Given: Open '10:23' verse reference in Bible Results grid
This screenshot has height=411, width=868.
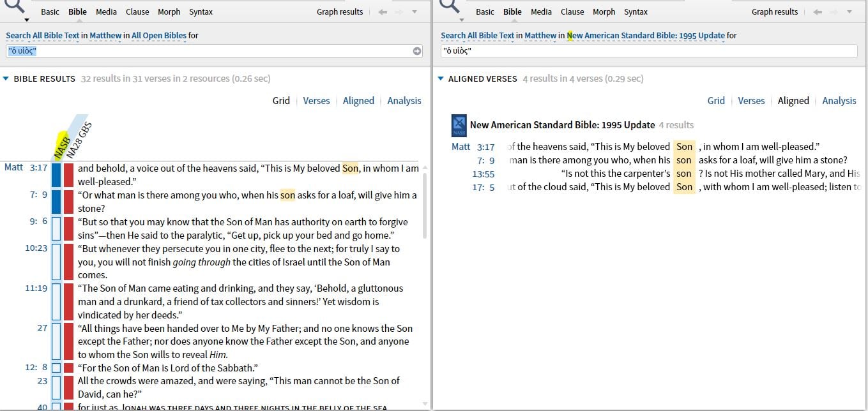Looking at the screenshot, I should (x=36, y=248).
